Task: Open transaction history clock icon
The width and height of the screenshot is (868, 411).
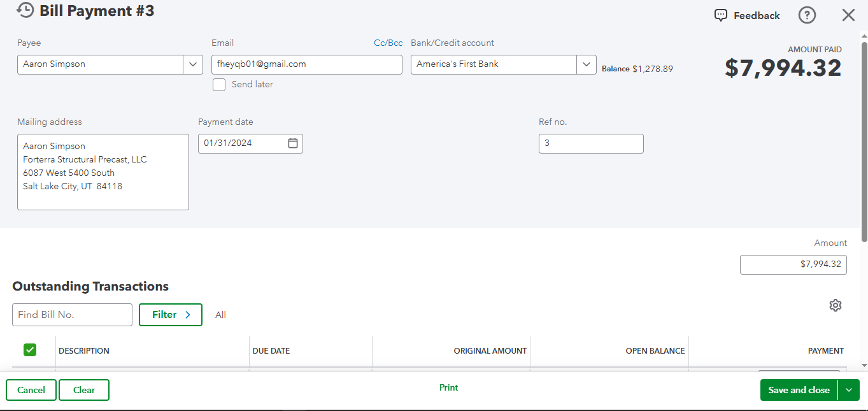Action: point(25,10)
